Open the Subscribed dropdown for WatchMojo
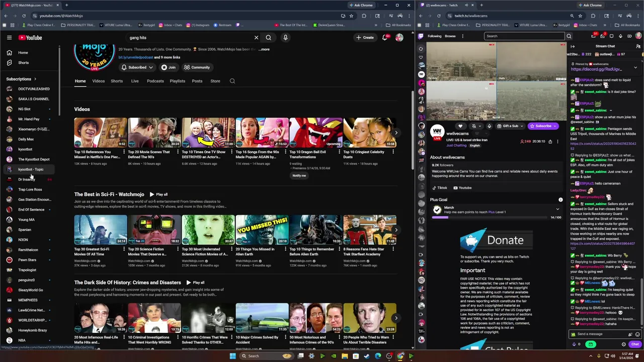Viewport: 644px width, 362px height. [136, 67]
